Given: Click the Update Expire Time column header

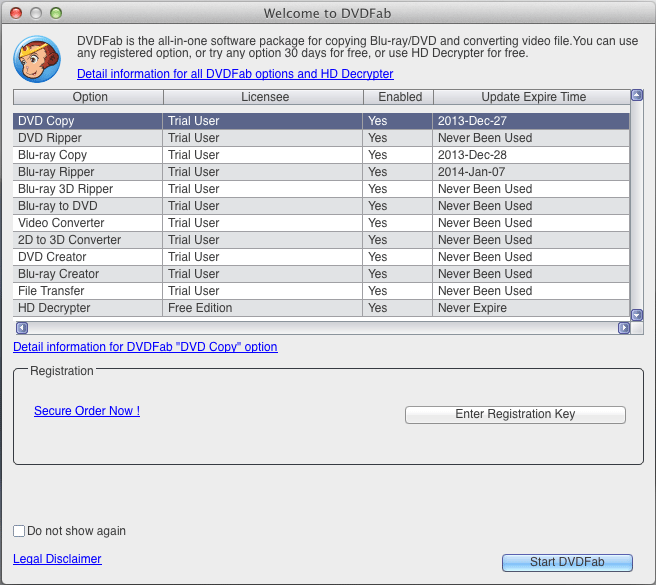Looking at the screenshot, I should [x=532, y=97].
